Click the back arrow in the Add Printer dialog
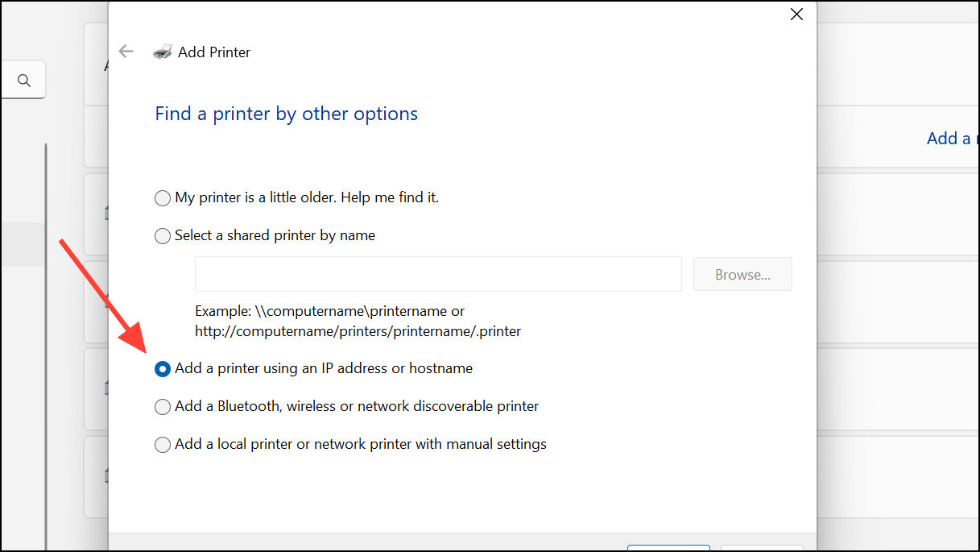The height and width of the screenshot is (552, 980). tap(126, 51)
